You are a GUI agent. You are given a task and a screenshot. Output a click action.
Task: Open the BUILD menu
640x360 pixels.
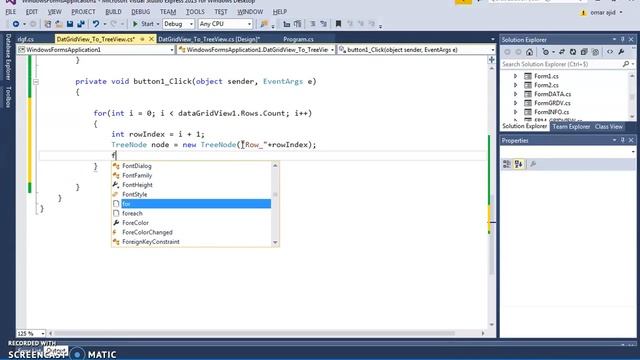pos(113,12)
